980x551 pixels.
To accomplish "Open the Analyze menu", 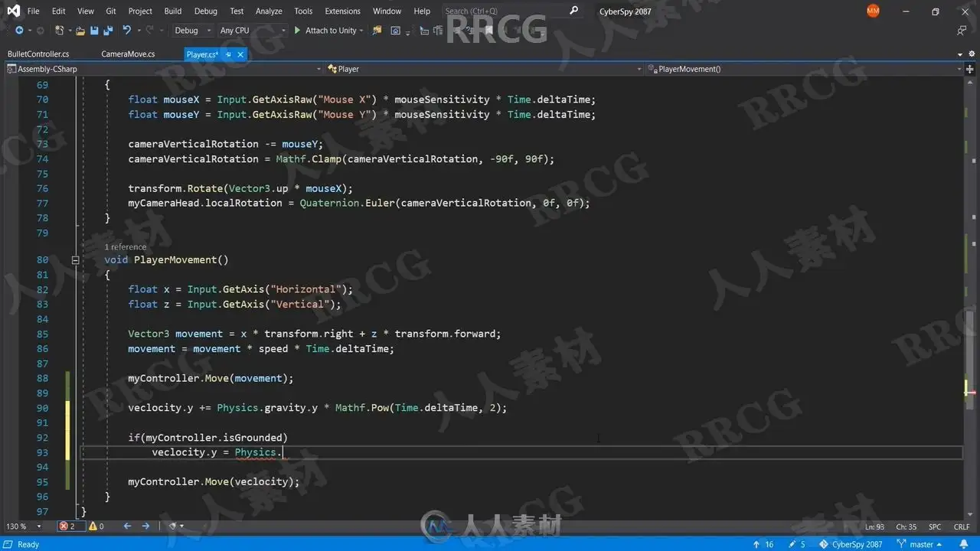I will [x=269, y=11].
